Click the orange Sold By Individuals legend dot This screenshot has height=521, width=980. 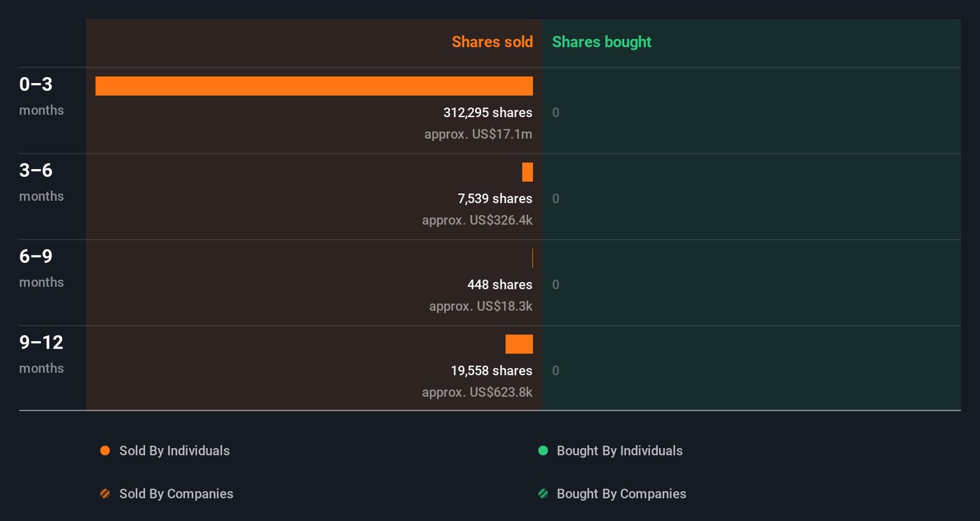[105, 451]
